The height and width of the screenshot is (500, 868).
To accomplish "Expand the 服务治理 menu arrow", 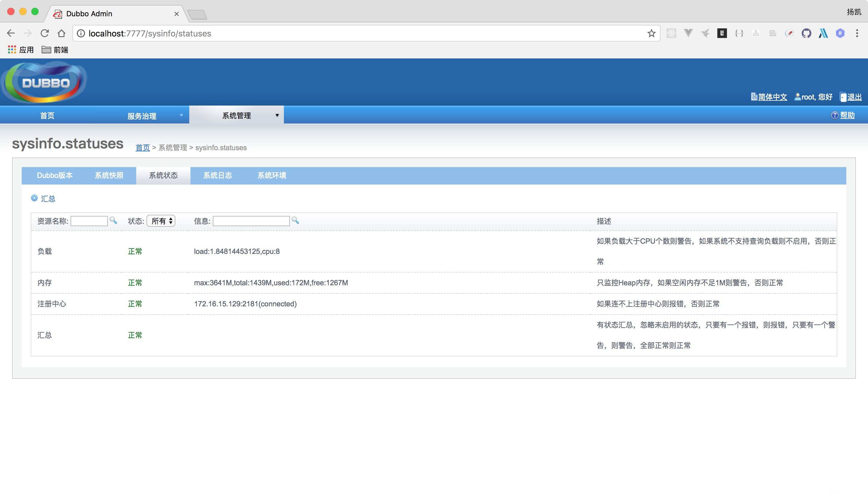I will coord(181,116).
